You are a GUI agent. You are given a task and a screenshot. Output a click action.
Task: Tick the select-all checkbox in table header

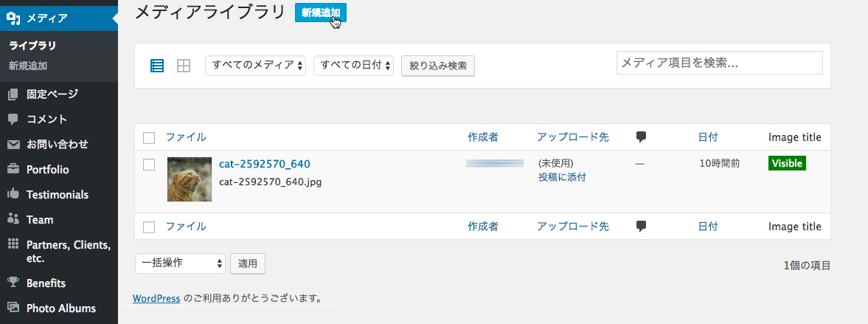click(149, 137)
